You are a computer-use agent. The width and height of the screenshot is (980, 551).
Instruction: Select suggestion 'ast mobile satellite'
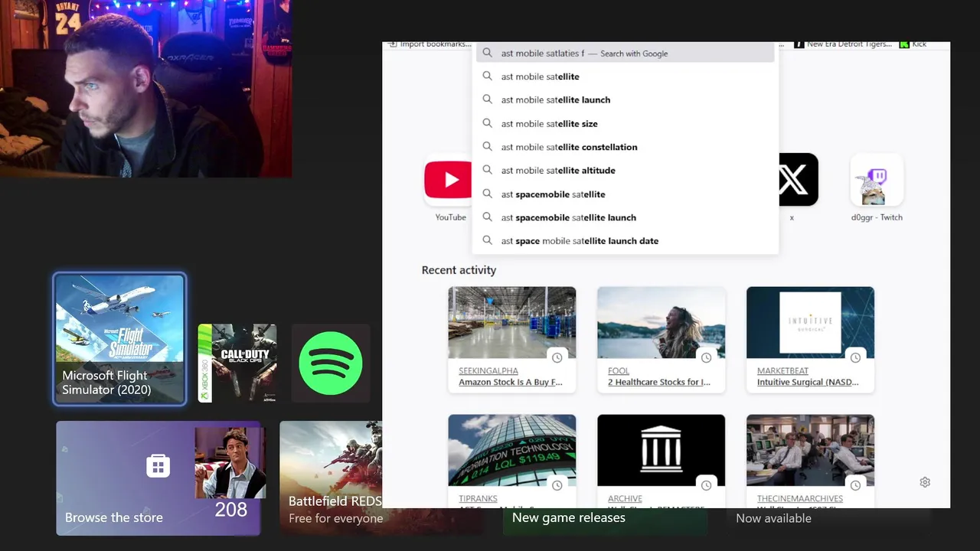(626, 77)
